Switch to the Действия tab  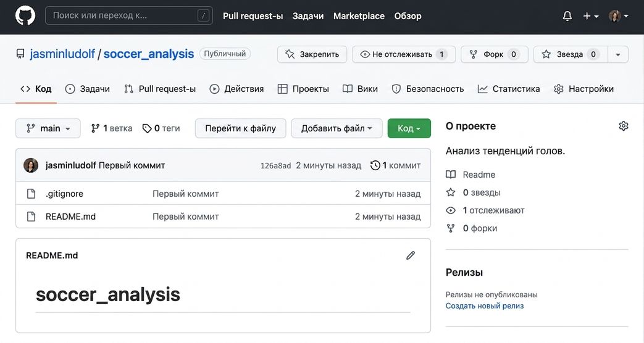pos(236,89)
